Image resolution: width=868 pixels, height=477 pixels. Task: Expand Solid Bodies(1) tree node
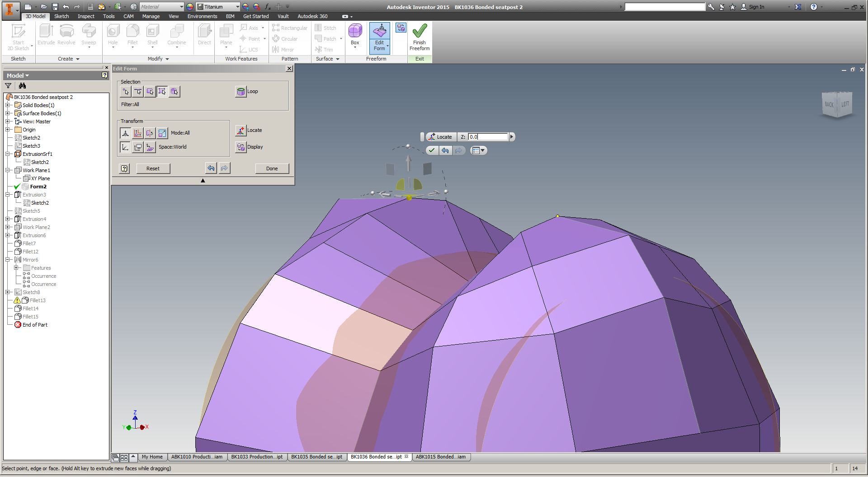coord(8,105)
